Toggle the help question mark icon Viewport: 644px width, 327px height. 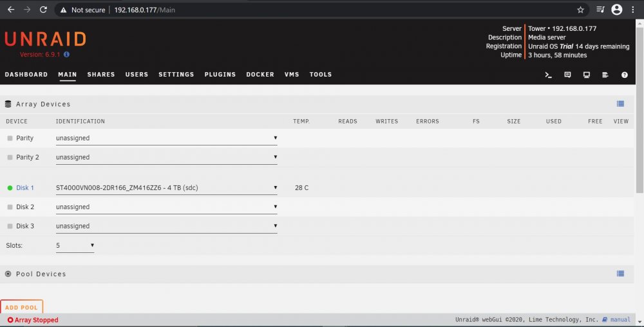pos(624,75)
